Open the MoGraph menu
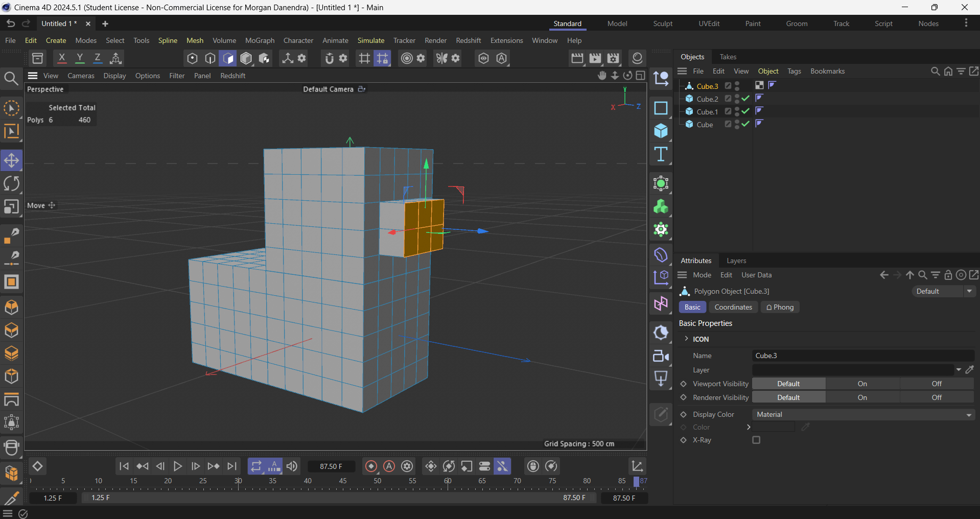 (x=260, y=40)
